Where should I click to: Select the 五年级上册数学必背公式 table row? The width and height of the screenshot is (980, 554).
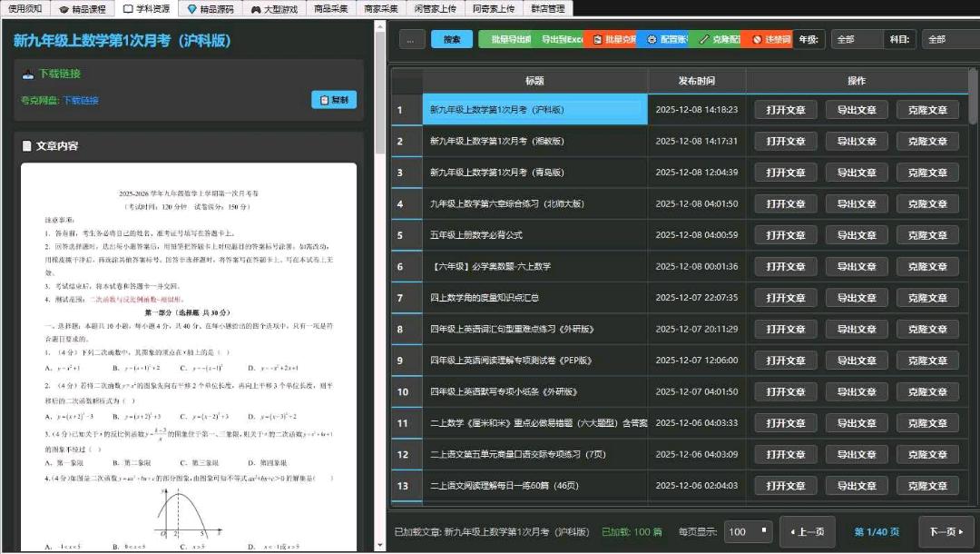(535, 234)
